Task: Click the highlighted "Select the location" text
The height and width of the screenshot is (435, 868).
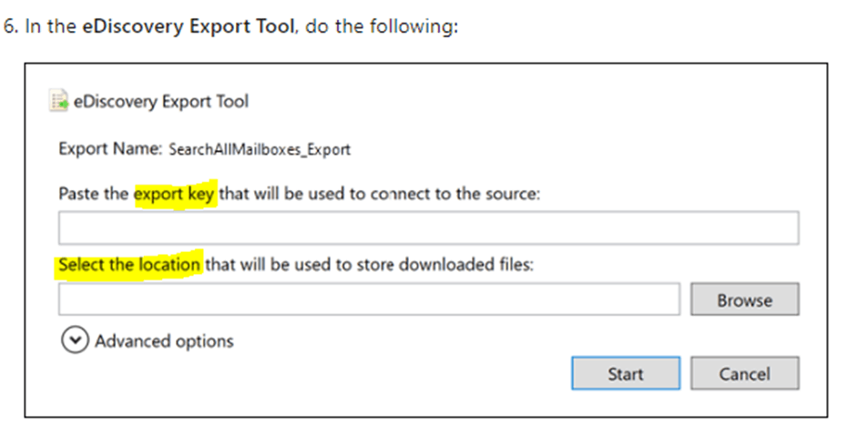Action: click(x=129, y=265)
